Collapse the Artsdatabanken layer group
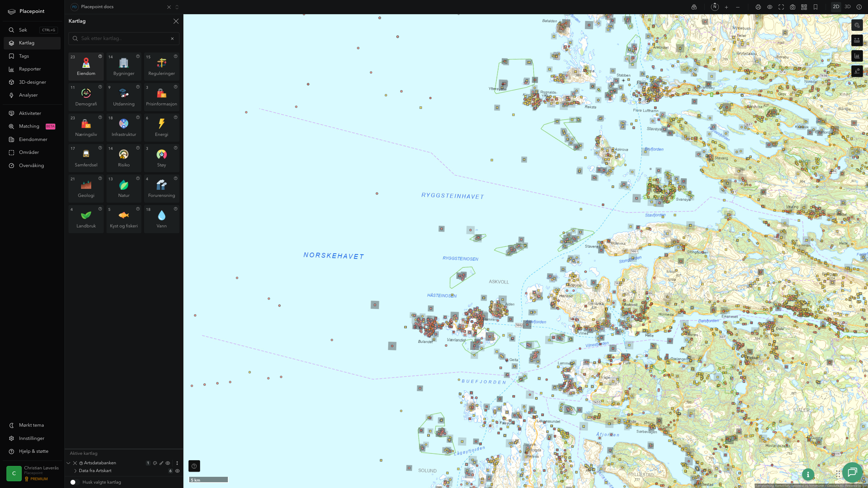The image size is (868, 488). pyautogui.click(x=68, y=463)
